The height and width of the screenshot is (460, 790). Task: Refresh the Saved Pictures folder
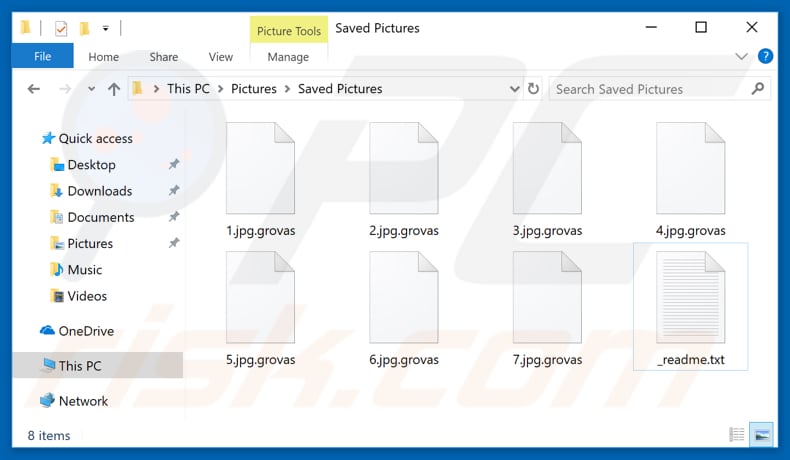coord(533,89)
